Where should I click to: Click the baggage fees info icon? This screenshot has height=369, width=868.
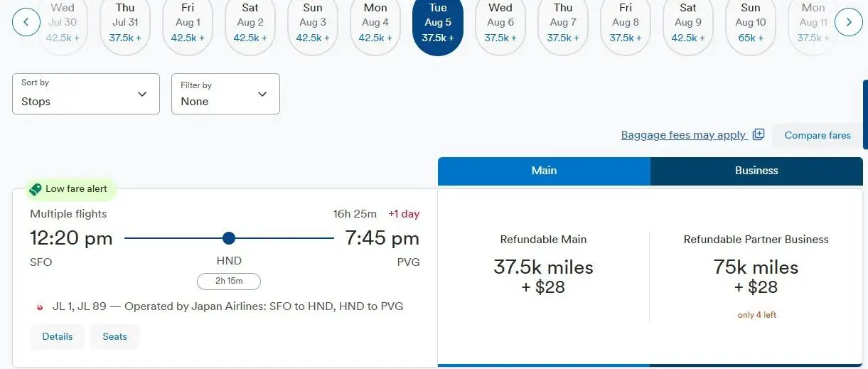pyautogui.click(x=759, y=134)
